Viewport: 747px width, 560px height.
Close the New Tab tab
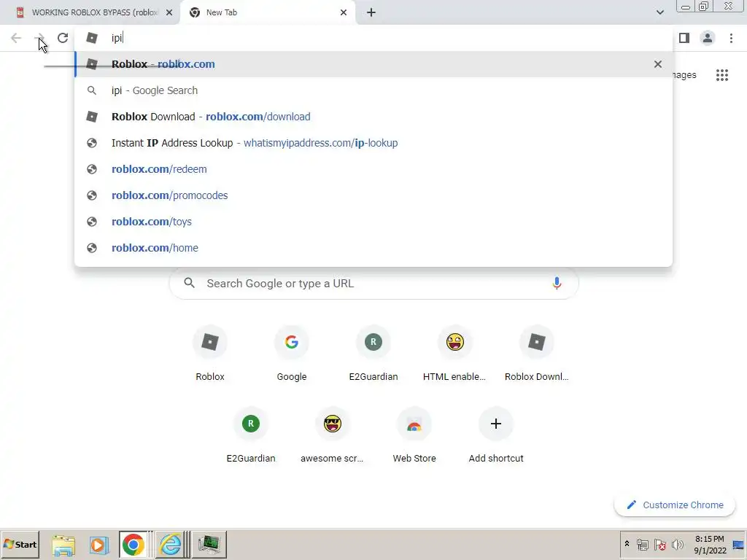[344, 12]
